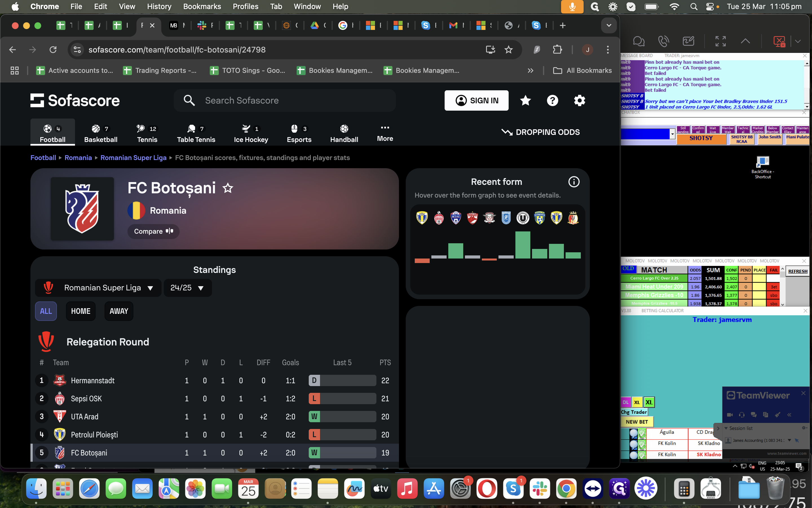Open the Sofascore help question mark
The height and width of the screenshot is (508, 812).
[x=552, y=100]
